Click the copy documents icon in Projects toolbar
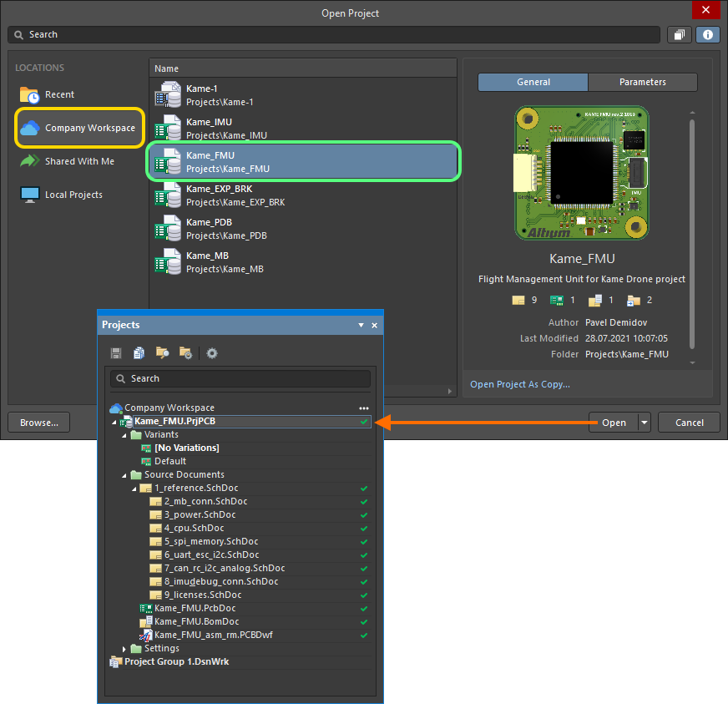 [139, 353]
